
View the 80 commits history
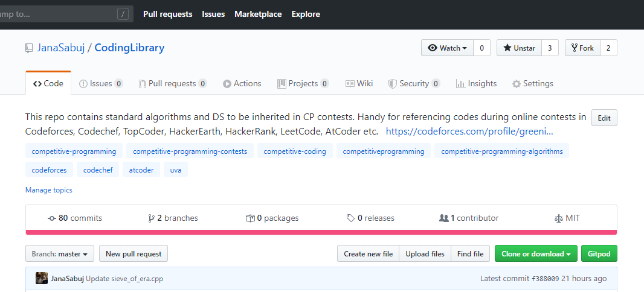coord(75,218)
